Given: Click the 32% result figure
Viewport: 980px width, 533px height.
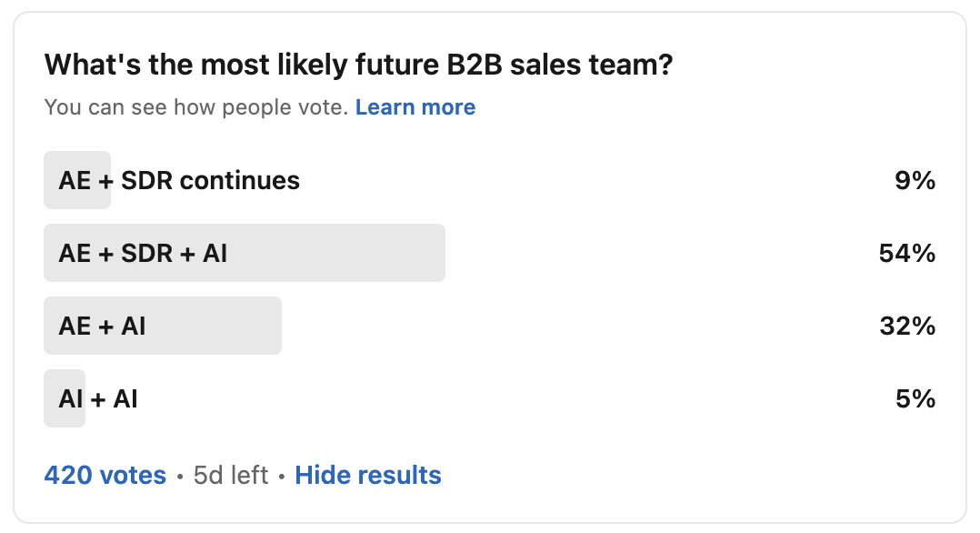Looking at the screenshot, I should 907,326.
